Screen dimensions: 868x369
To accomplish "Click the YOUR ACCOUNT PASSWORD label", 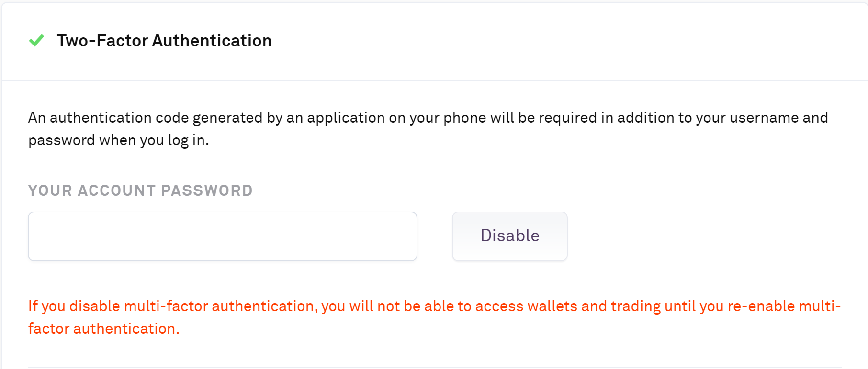I will [x=140, y=190].
